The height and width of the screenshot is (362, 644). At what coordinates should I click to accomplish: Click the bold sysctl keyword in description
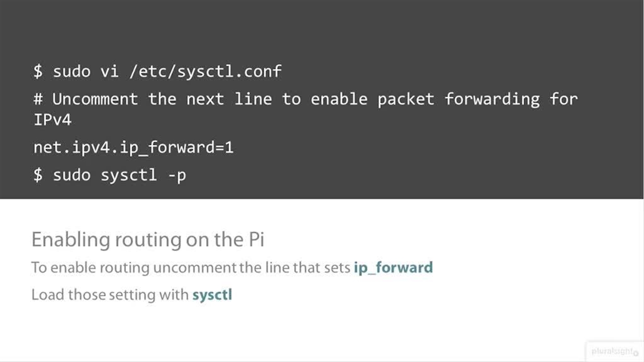[212, 294]
